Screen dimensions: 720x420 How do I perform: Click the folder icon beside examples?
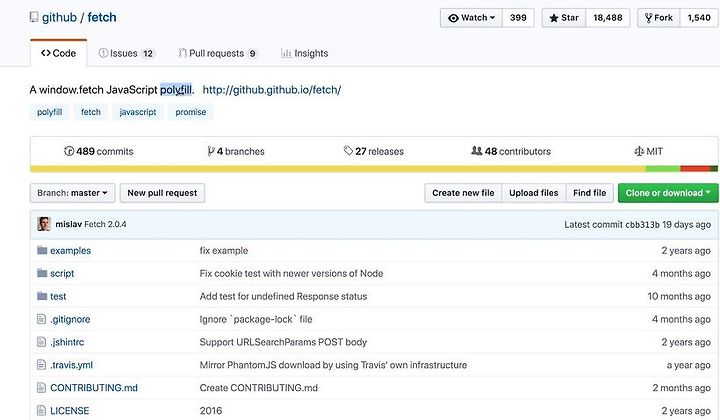click(42, 250)
